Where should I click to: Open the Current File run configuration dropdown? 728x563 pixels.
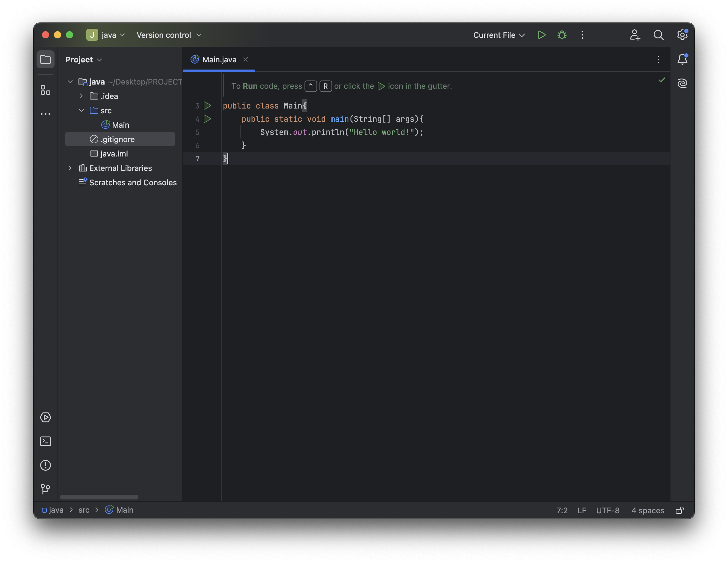499,35
